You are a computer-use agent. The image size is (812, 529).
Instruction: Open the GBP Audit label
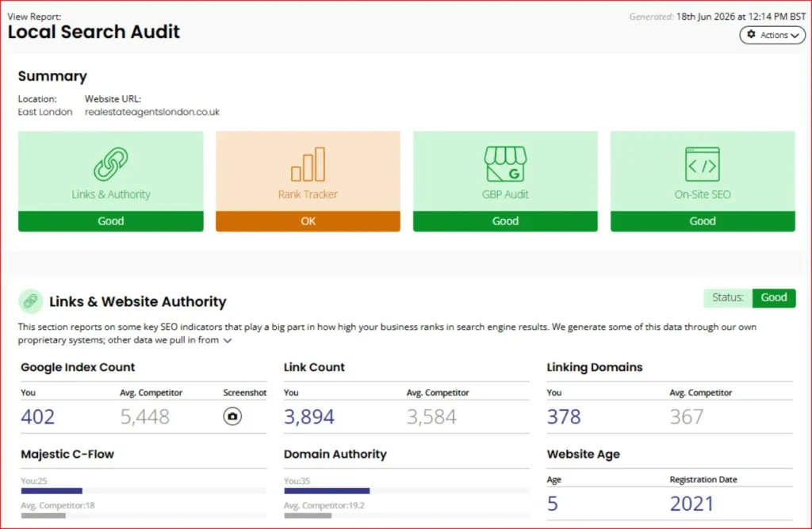pos(505,194)
